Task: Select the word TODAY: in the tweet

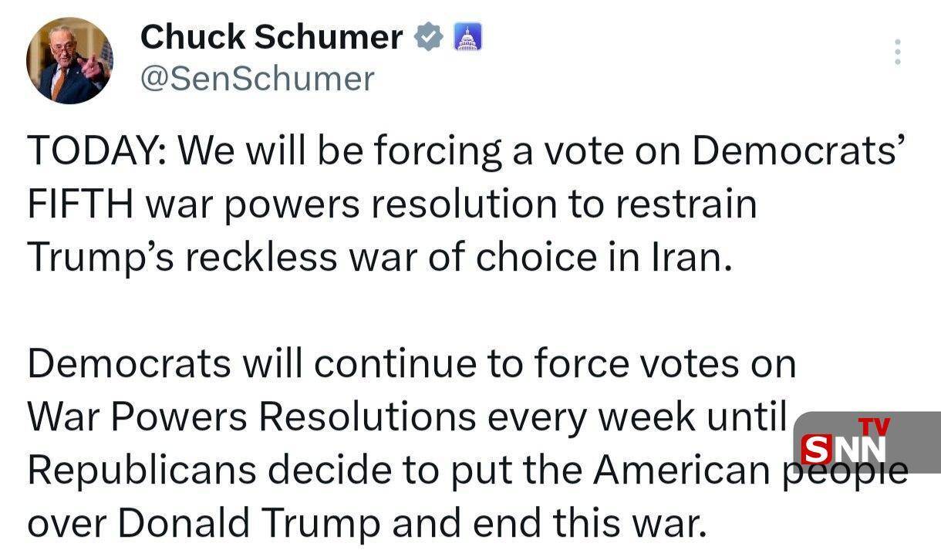Action: tap(97, 152)
